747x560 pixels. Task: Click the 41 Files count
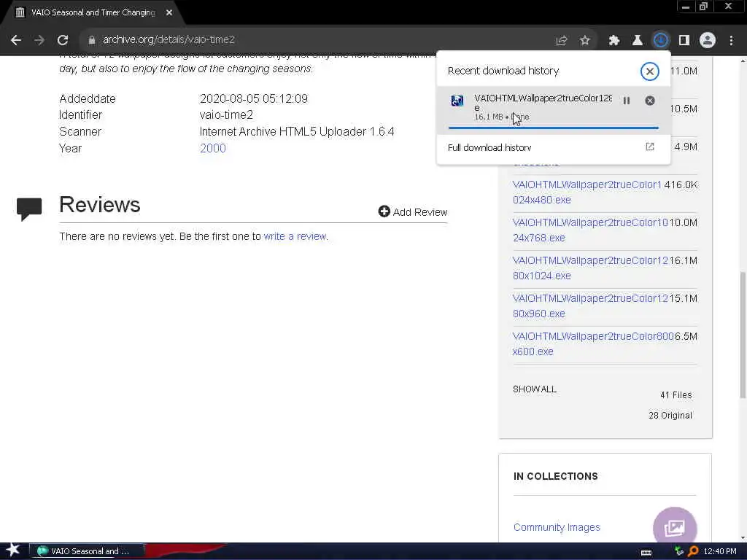coord(676,394)
